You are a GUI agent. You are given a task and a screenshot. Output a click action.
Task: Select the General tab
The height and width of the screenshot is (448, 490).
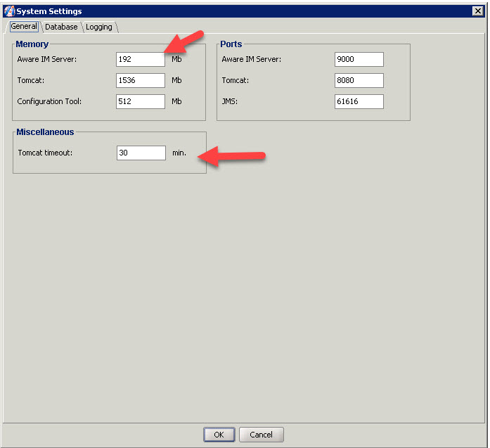(24, 26)
